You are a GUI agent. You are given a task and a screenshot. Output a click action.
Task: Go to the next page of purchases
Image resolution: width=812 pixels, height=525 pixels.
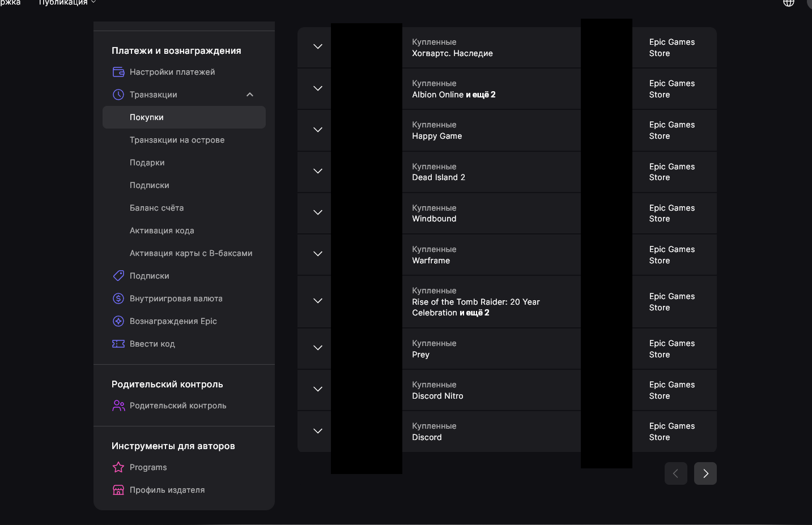[705, 473]
